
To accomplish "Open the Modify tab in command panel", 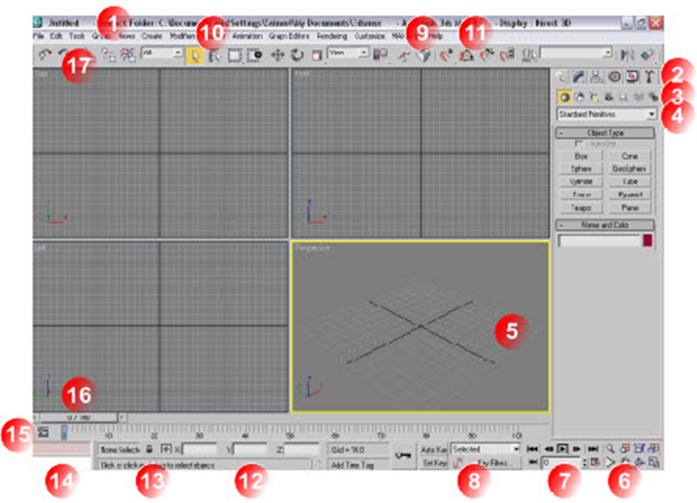I will (578, 76).
